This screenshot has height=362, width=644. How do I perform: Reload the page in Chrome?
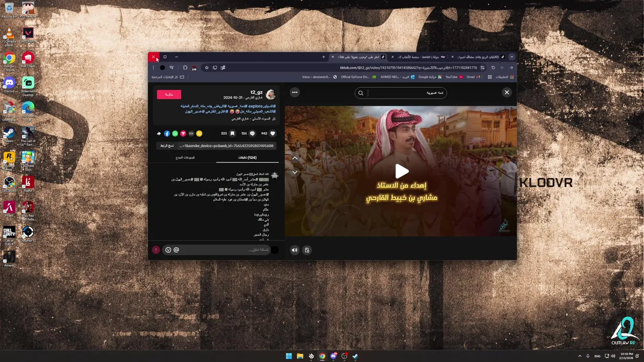coord(493,68)
